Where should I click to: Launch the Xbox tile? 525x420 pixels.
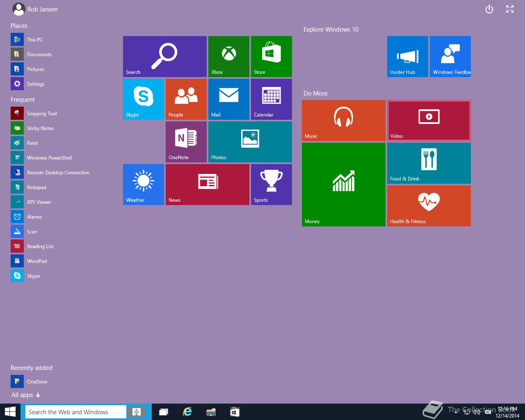[229, 57]
